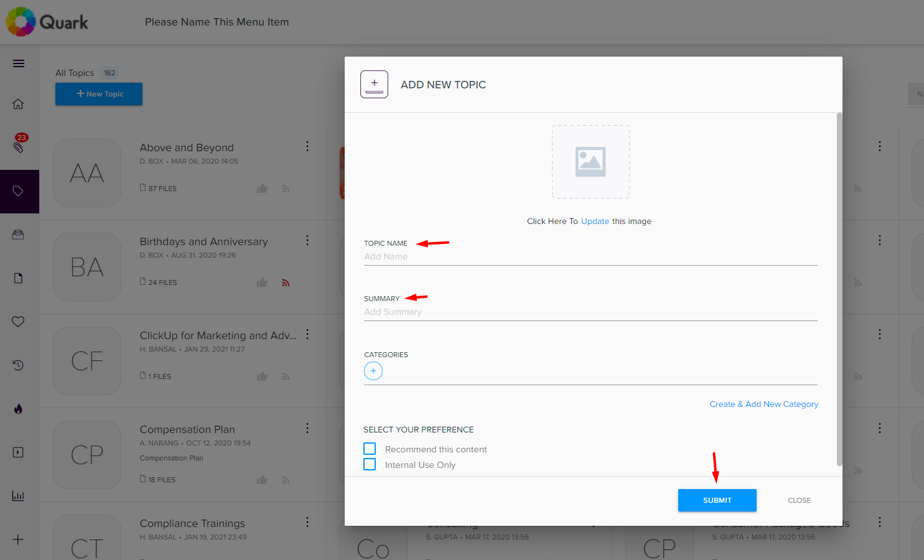The image size is (924, 560).
Task: Open the Compliance Trainings topic title
Action: pos(192,523)
